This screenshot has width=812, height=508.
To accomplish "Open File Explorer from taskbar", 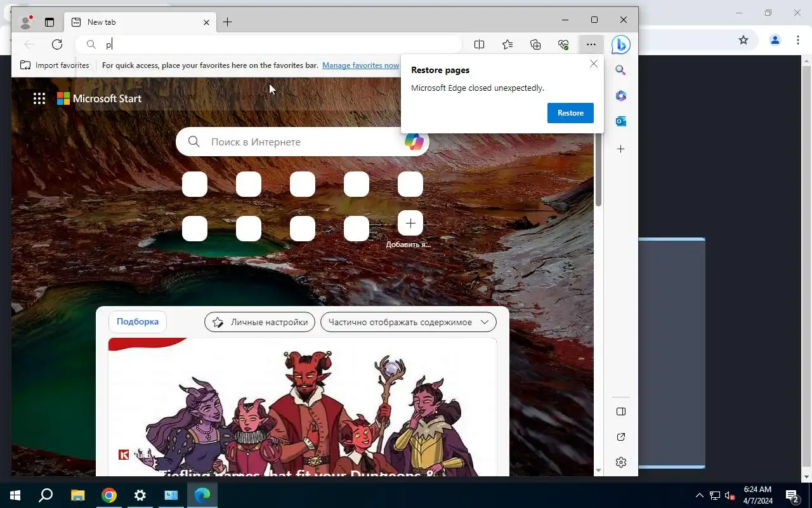I will point(77,495).
